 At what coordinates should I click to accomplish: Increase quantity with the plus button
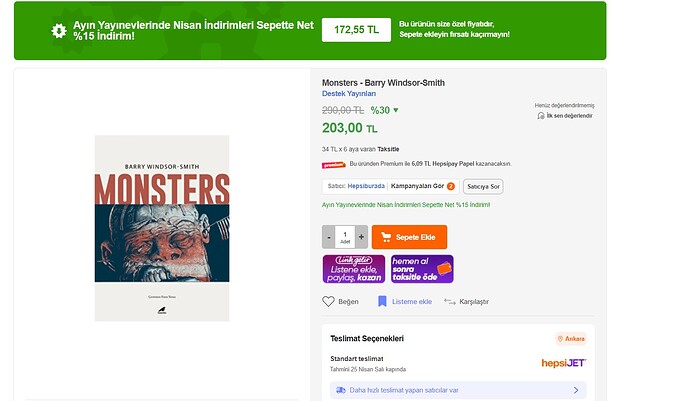point(361,237)
